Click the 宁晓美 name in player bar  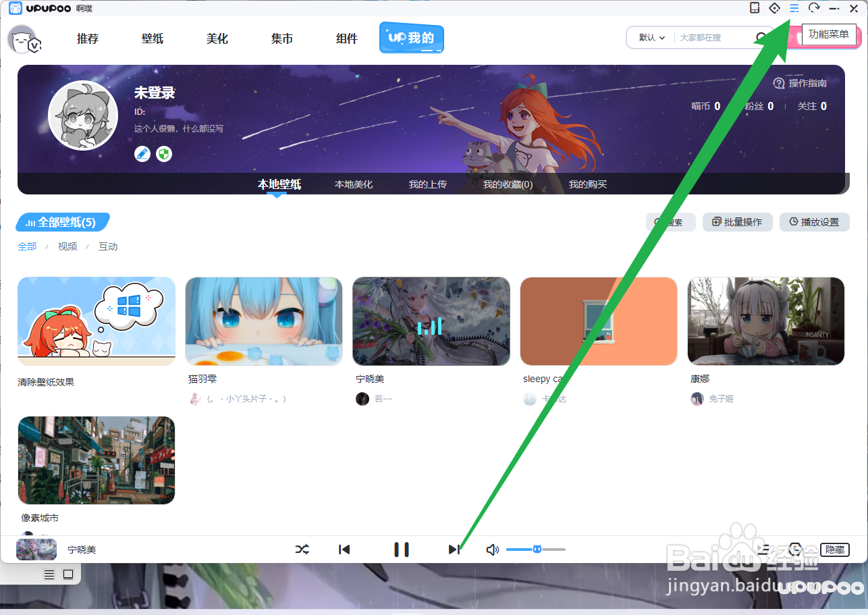(82, 550)
